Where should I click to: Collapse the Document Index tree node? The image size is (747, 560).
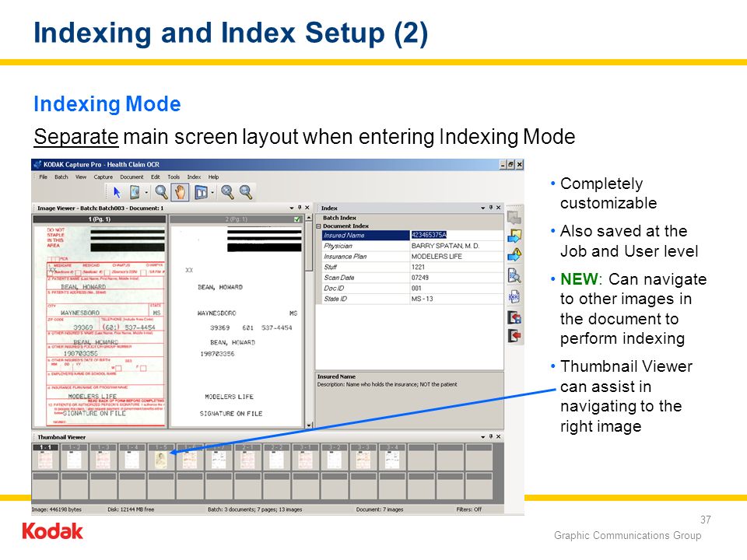point(319,226)
